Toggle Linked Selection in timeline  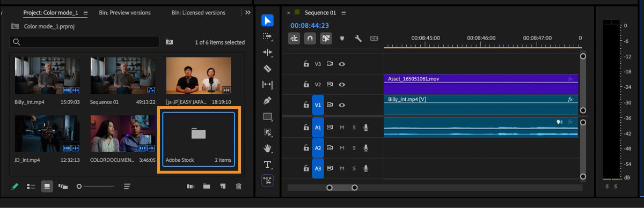pos(326,39)
